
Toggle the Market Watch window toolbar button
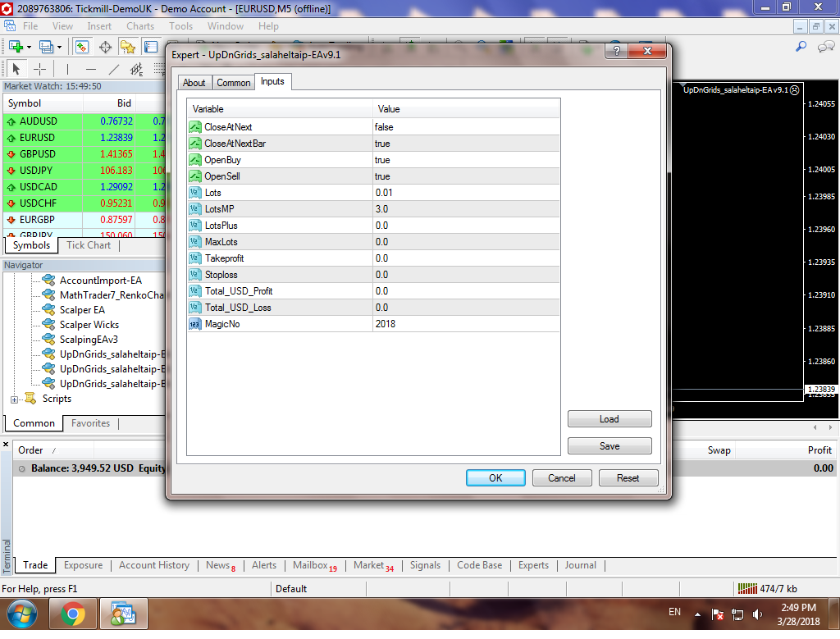[81, 47]
